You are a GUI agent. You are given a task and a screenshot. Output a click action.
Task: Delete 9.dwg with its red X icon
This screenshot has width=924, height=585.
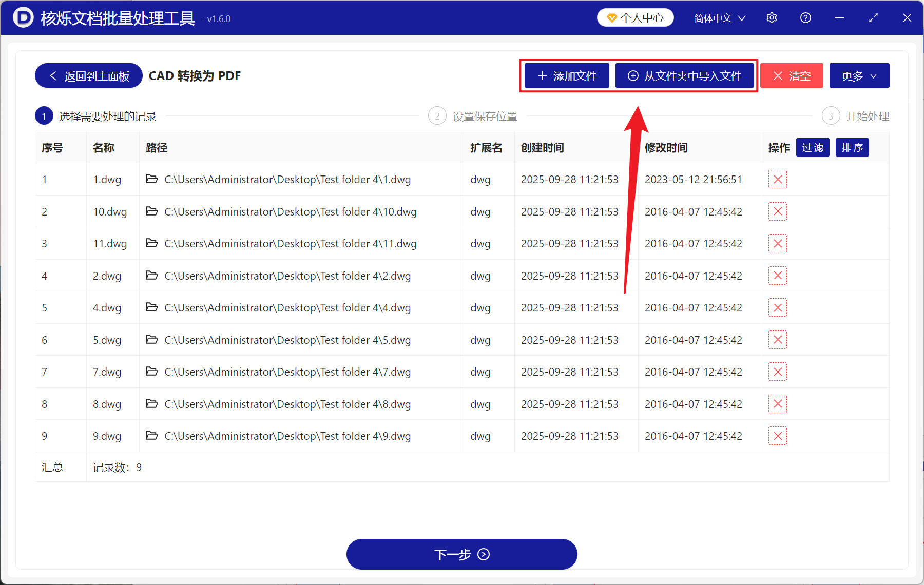coord(778,436)
